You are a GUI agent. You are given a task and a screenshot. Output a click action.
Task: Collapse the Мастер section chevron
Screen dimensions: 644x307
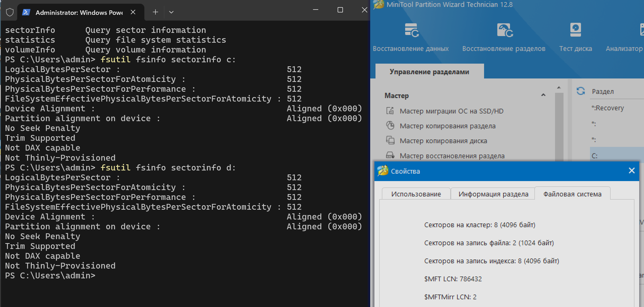pos(543,95)
